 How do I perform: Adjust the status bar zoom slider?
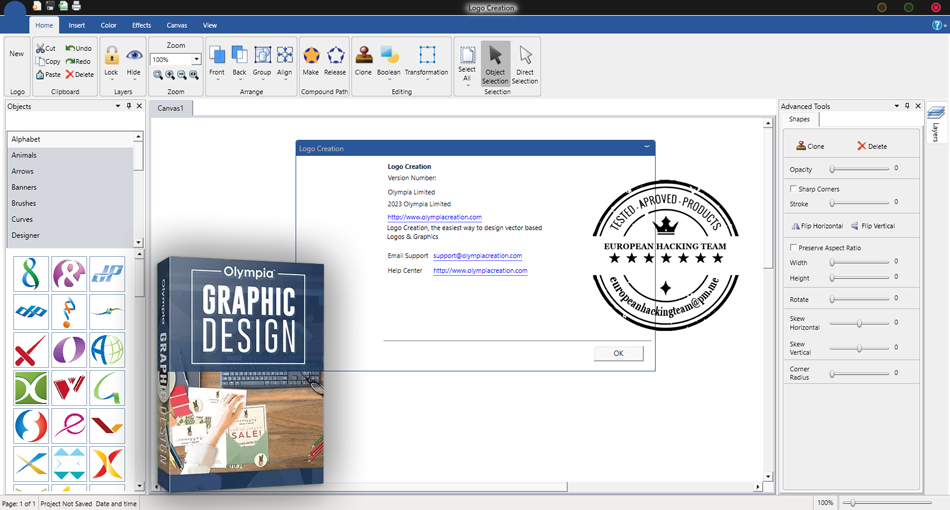887,503
